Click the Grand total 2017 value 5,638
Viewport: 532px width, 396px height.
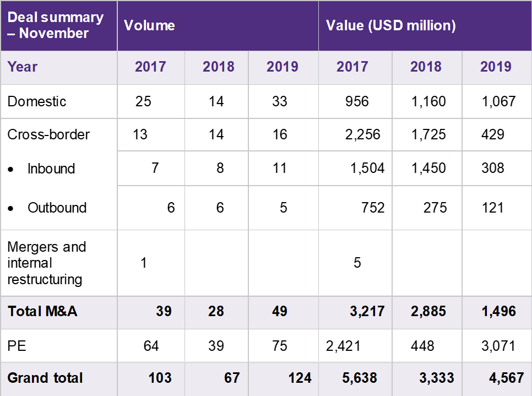point(359,378)
